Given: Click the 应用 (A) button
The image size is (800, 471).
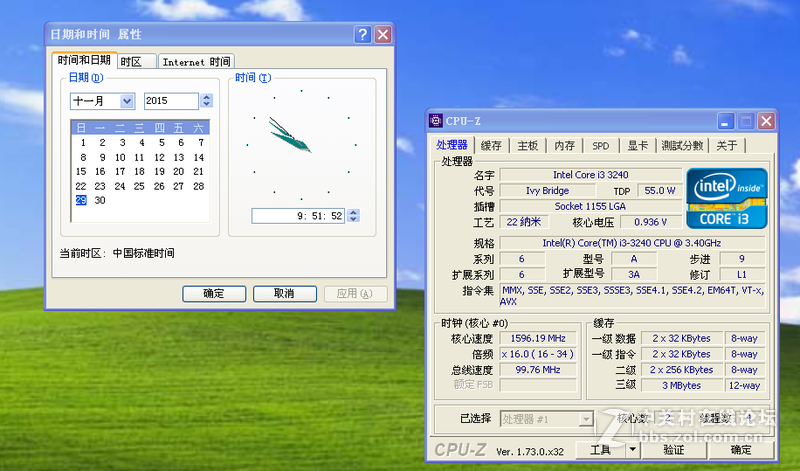Looking at the screenshot, I should [355, 293].
